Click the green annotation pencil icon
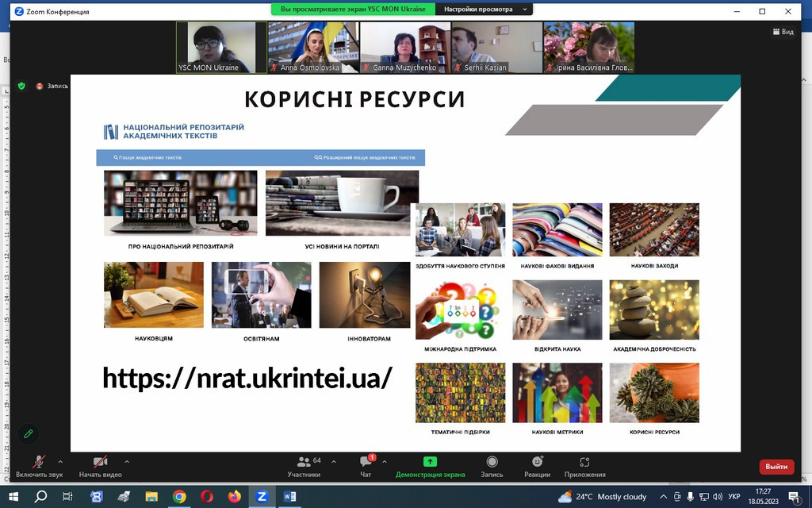812x508 pixels. pos(29,433)
